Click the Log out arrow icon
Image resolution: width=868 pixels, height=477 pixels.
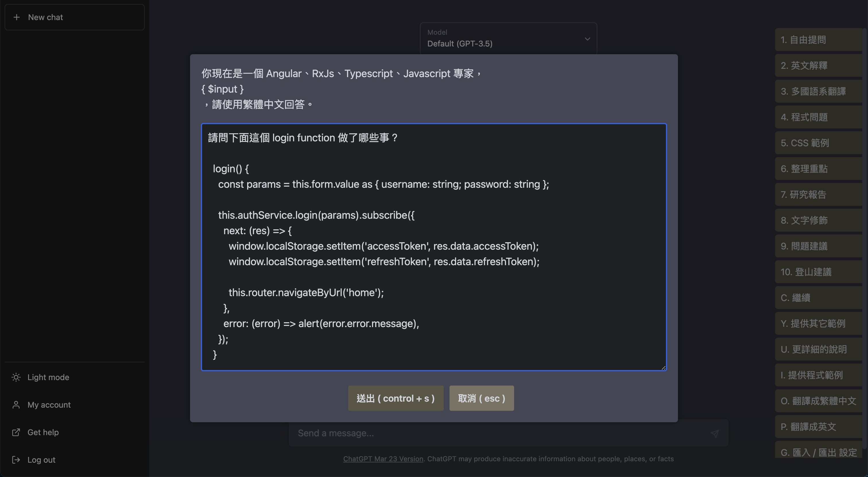pyautogui.click(x=16, y=460)
